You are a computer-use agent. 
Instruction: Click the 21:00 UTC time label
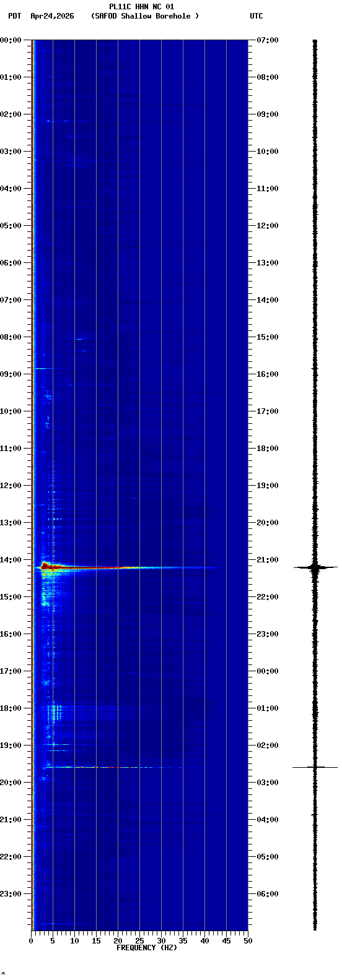268,559
